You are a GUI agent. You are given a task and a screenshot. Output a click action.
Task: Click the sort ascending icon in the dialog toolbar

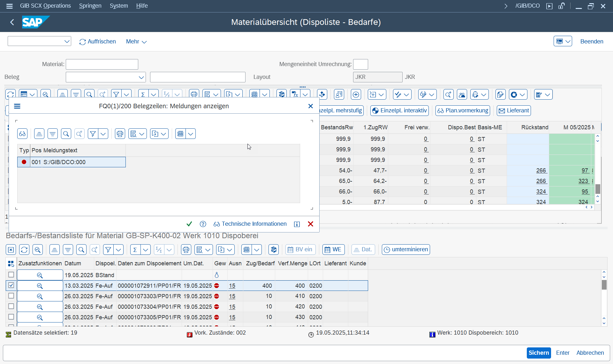click(x=39, y=134)
